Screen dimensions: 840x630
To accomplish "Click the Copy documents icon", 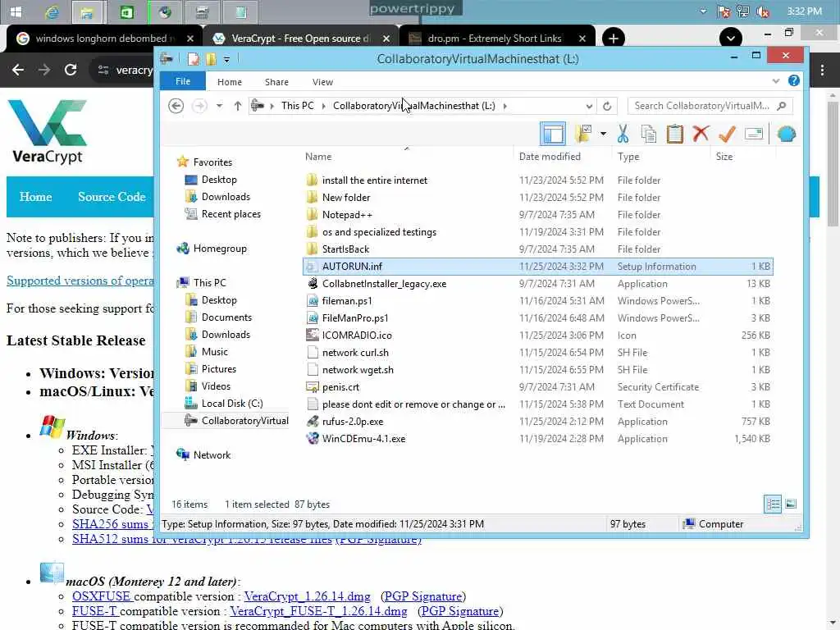I will click(x=649, y=134).
